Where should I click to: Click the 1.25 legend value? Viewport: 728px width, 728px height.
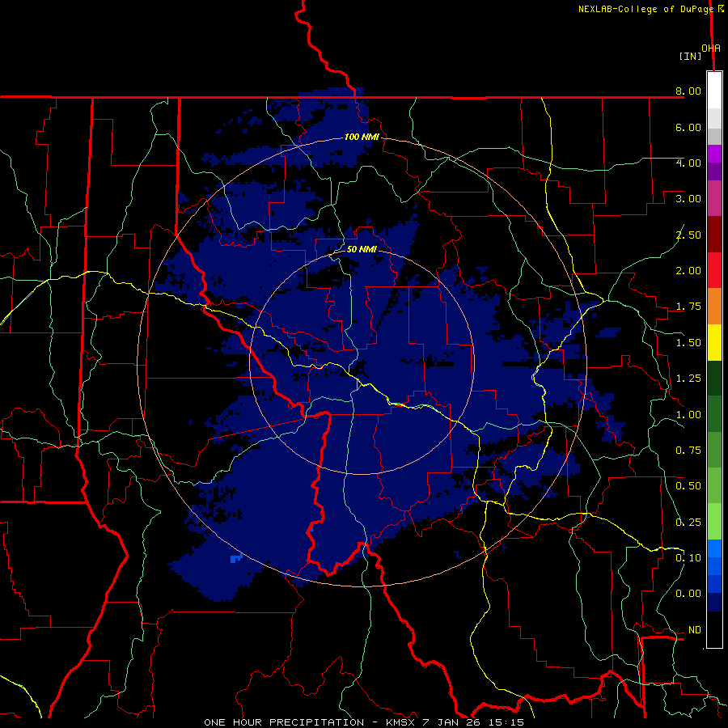pos(688,379)
